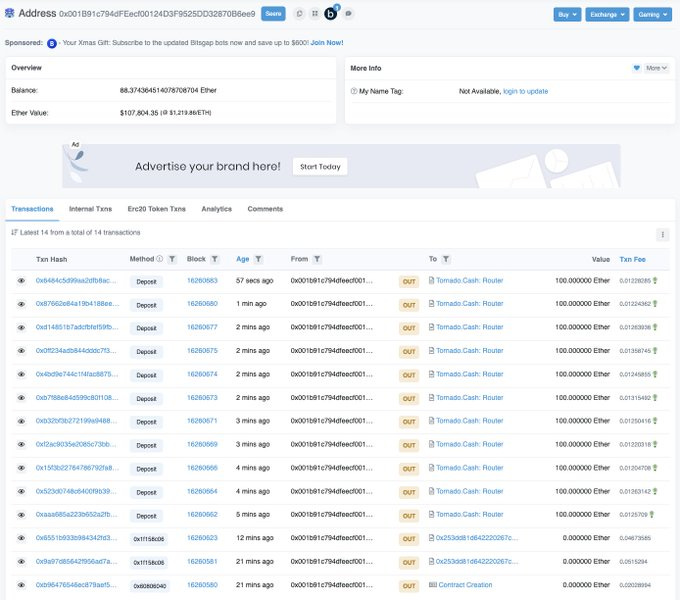Open block 16260564 link
680x600 pixels.
202,491
